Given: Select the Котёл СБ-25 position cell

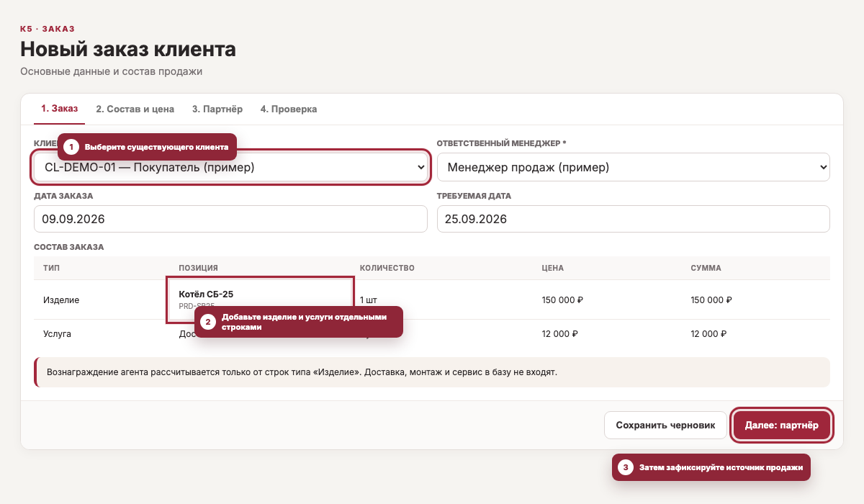Looking at the screenshot, I should point(261,300).
